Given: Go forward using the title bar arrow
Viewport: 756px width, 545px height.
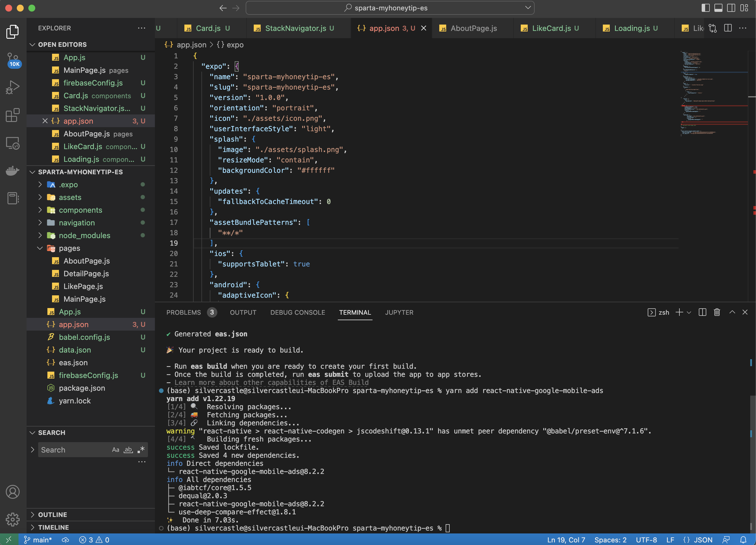Looking at the screenshot, I should click(x=236, y=8).
